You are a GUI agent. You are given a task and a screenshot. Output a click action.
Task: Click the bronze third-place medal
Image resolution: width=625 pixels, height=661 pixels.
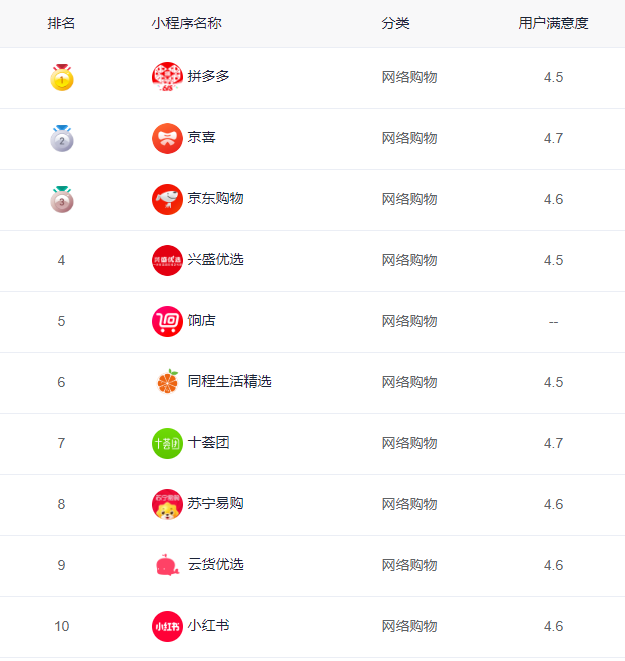pos(62,199)
